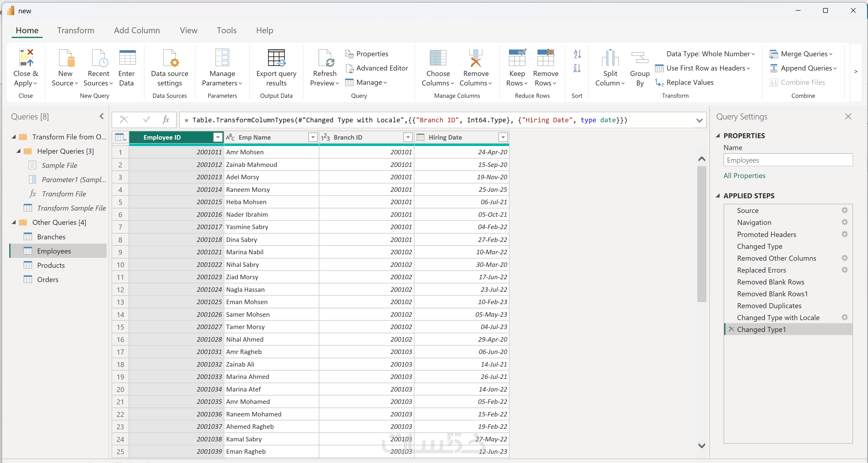868x463 pixels.
Task: Click the Enter Data icon
Action: pos(127,59)
